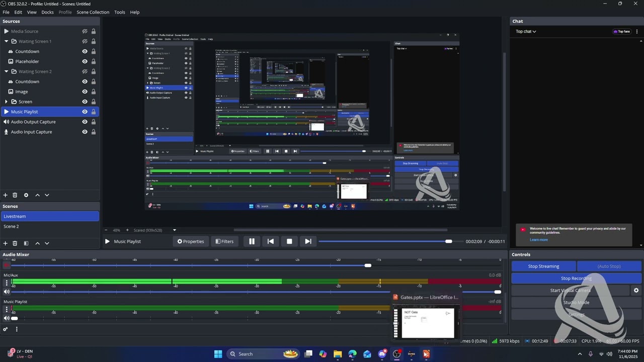Open Properties for the selected source
Image resolution: width=644 pixels, height=362 pixels.
pyautogui.click(x=191, y=241)
